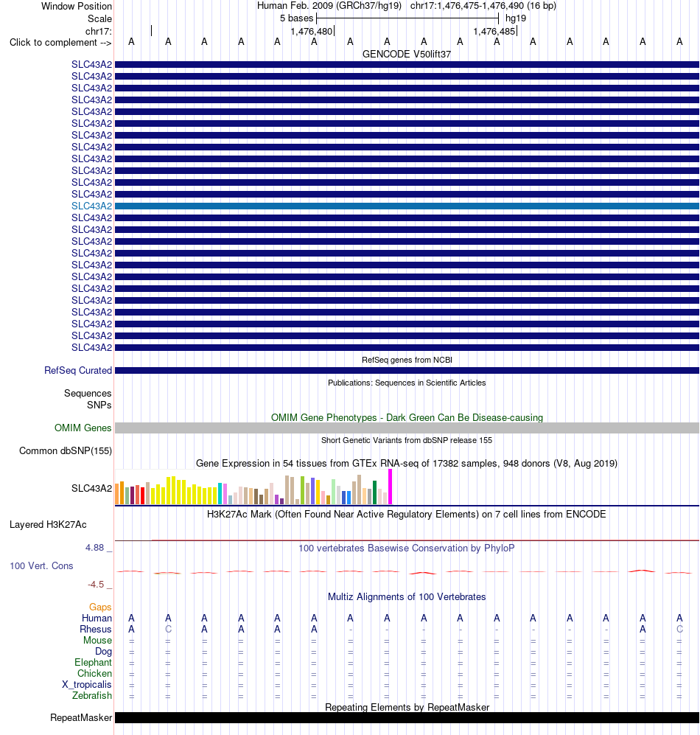Select the X_tropicalis alignment row label
The width and height of the screenshot is (700, 735).
tap(87, 685)
